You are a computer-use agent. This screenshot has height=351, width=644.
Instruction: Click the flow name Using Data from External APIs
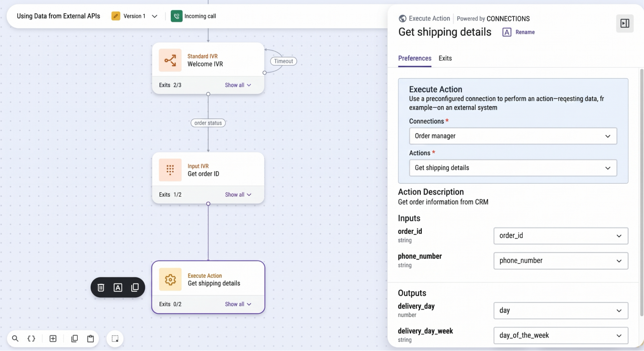pyautogui.click(x=58, y=16)
